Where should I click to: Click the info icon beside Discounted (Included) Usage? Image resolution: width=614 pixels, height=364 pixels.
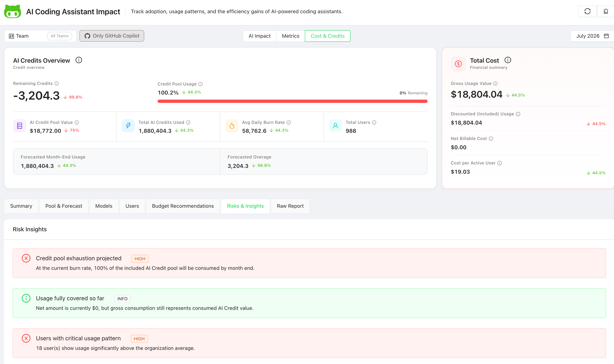518,114
